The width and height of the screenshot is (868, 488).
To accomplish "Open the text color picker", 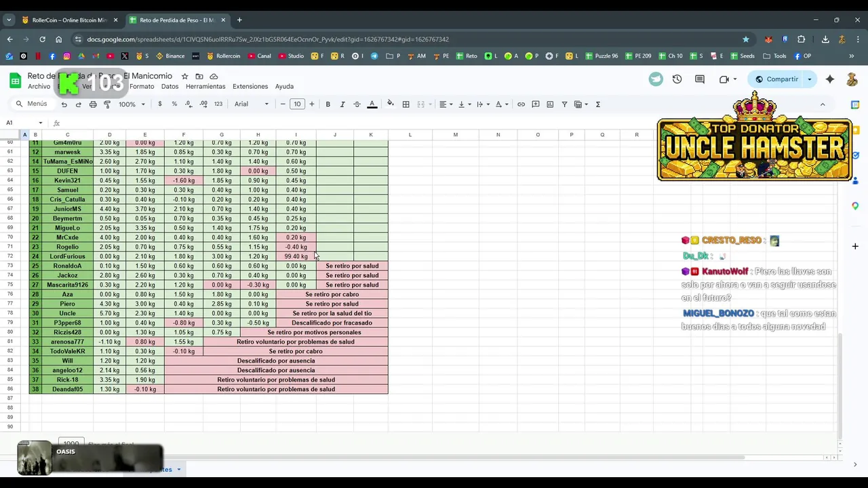I will click(372, 104).
